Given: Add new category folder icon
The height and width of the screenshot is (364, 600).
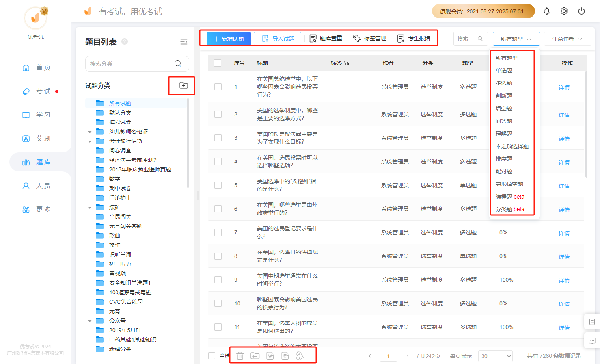Looking at the screenshot, I should coord(184,85).
